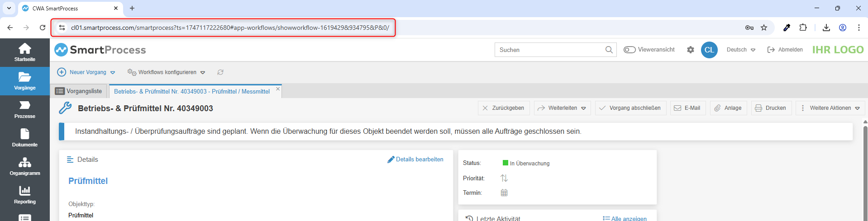Viewport: 868px width, 221px height.
Task: Click the eyedropper extension icon
Action: (x=787, y=28)
